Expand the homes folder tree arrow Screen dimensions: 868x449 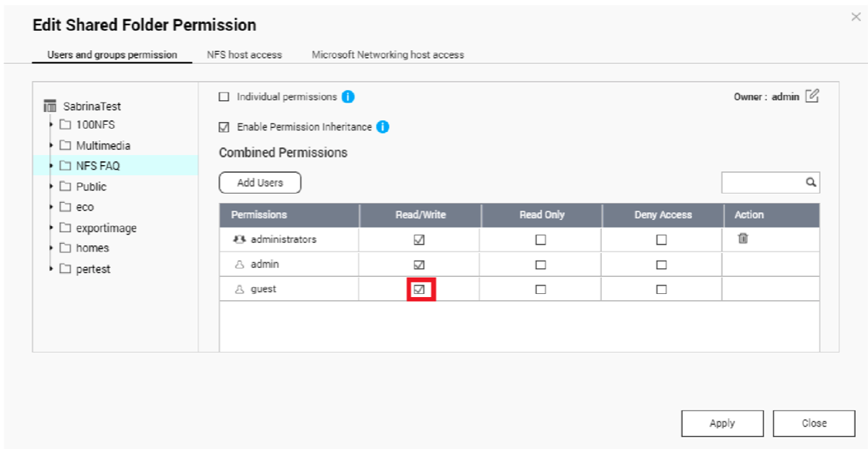coord(51,248)
